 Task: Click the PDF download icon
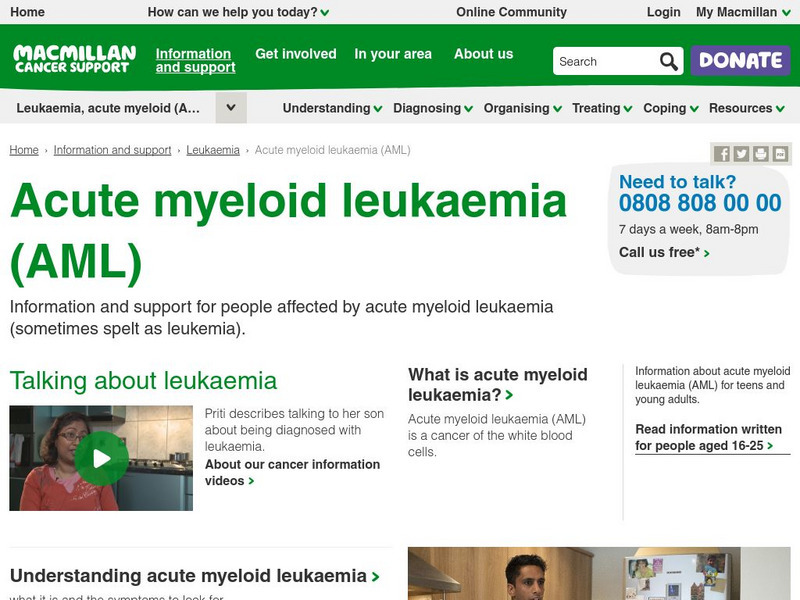pos(780,154)
